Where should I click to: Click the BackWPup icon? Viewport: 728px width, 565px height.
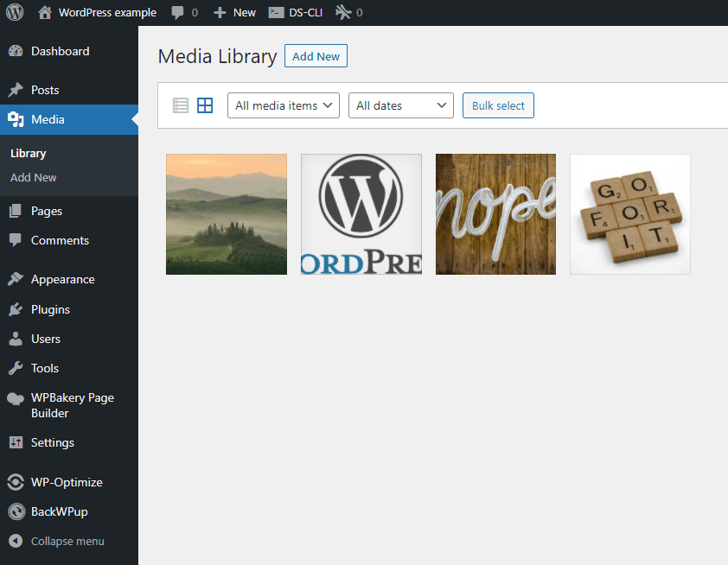16,511
